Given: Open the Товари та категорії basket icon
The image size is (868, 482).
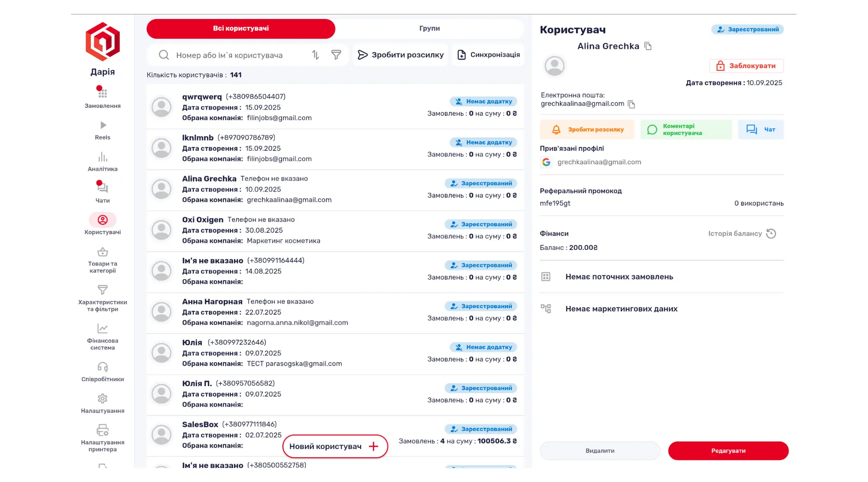Looking at the screenshot, I should tap(103, 252).
